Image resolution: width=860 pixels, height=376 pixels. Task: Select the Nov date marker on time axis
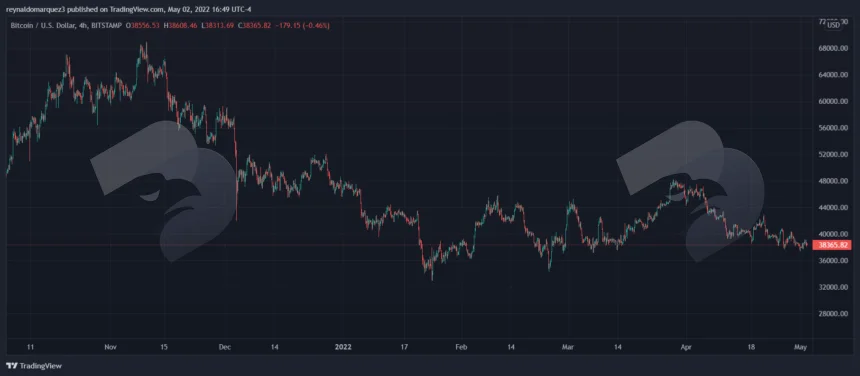[111, 347]
